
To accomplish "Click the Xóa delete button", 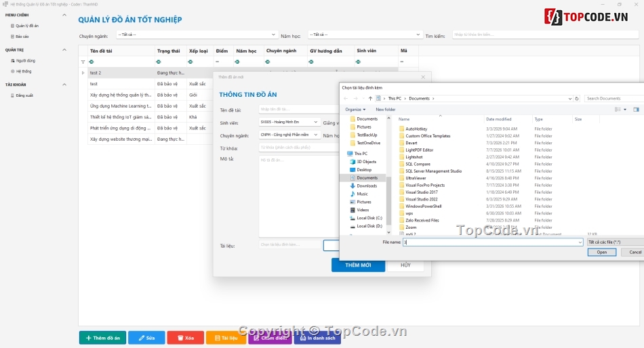I will (x=186, y=338).
